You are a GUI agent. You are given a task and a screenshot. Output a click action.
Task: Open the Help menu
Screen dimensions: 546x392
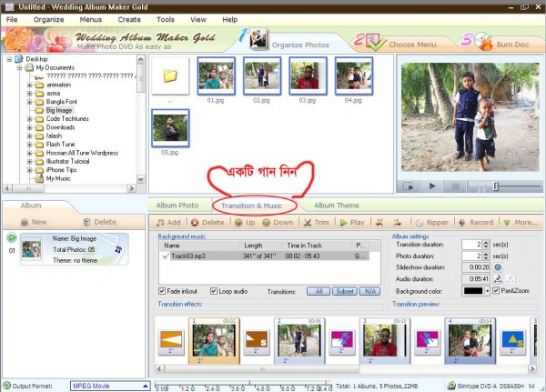230,19
